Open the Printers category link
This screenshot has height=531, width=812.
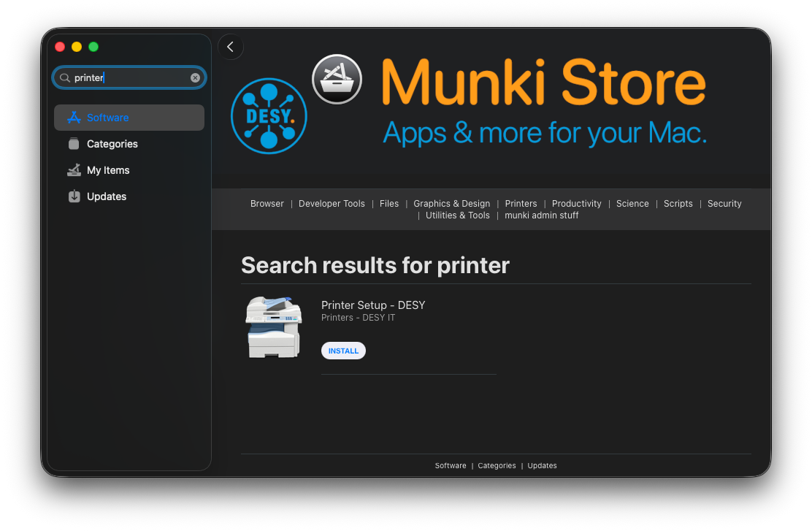(x=521, y=204)
